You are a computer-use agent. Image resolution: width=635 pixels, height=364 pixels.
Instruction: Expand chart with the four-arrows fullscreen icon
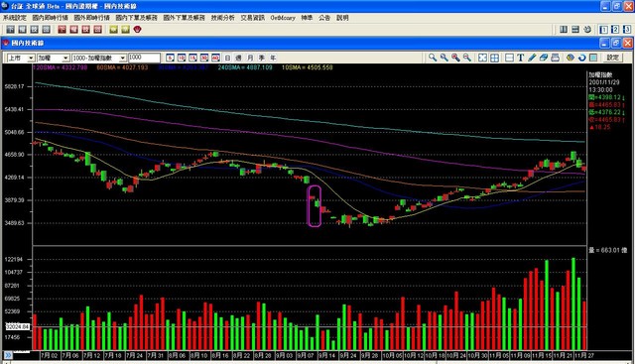pyautogui.click(x=482, y=58)
